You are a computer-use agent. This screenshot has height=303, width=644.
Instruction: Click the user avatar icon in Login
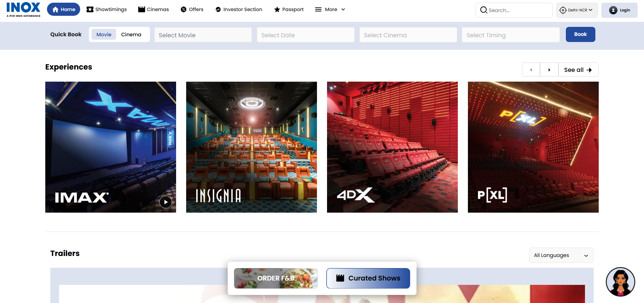pos(613,10)
